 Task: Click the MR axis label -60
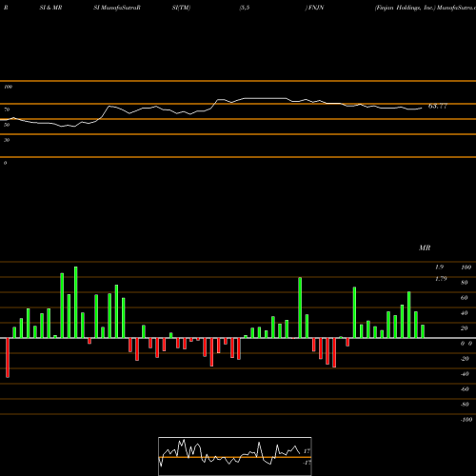[x=465, y=389]
